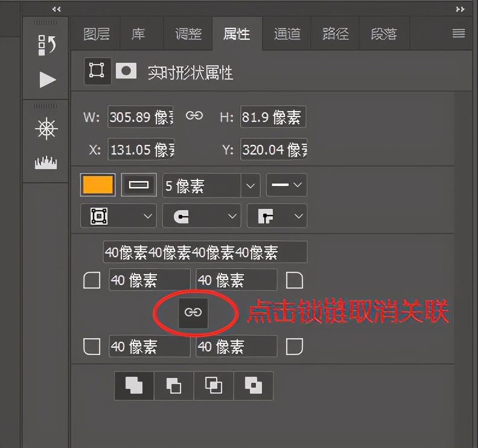The height and width of the screenshot is (448, 478).
Task: Click the X: label
Action: click(x=95, y=150)
